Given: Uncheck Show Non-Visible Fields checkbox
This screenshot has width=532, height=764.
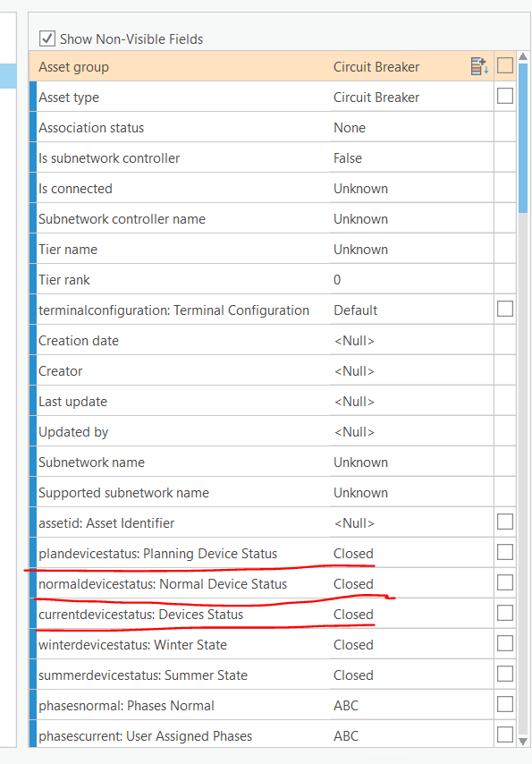Looking at the screenshot, I should (x=47, y=38).
